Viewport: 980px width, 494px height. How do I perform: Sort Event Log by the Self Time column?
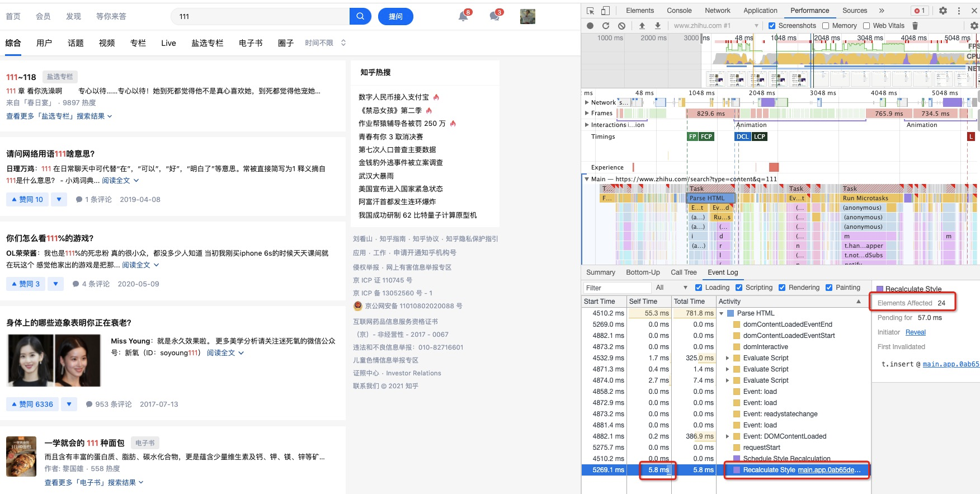[x=648, y=302]
